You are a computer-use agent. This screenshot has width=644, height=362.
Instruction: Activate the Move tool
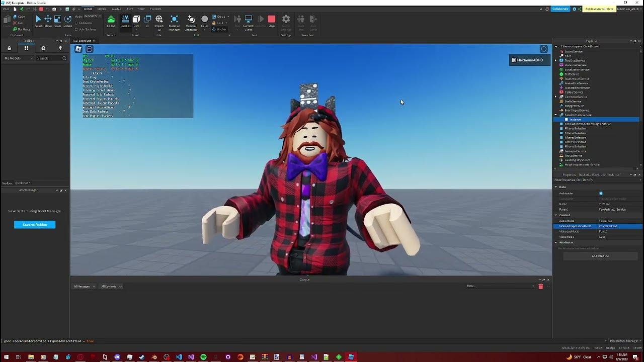click(x=48, y=21)
